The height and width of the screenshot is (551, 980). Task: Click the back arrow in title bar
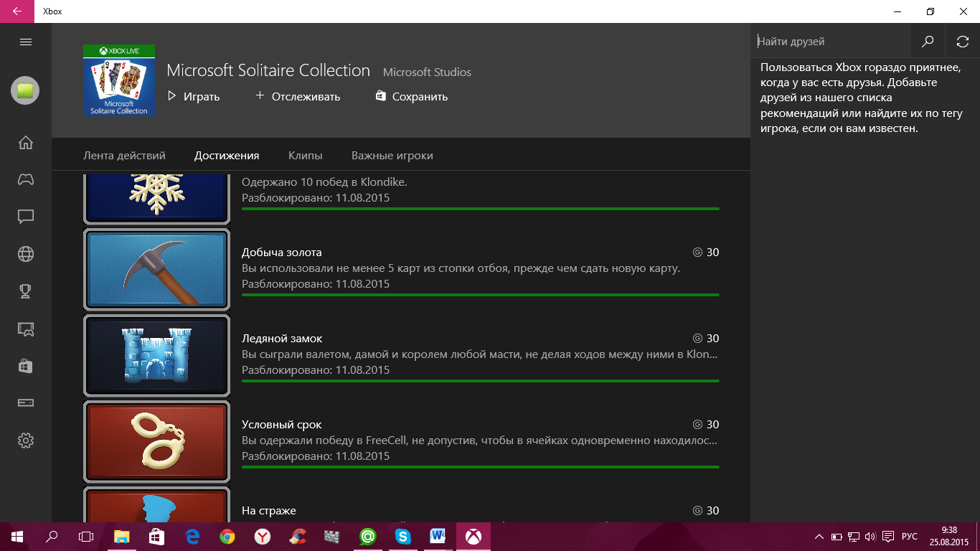[x=17, y=11]
